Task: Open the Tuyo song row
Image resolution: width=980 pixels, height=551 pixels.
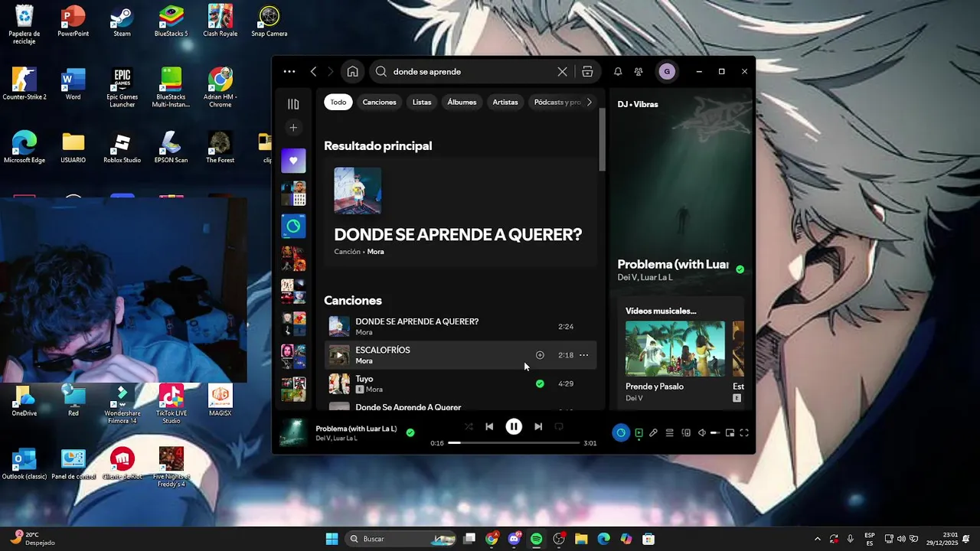Action: coord(459,383)
